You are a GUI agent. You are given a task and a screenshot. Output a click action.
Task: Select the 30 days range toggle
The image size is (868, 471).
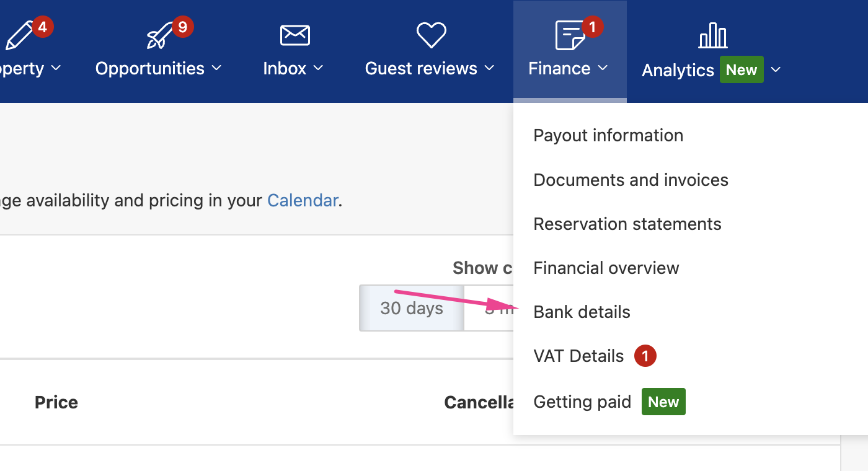pyautogui.click(x=412, y=309)
